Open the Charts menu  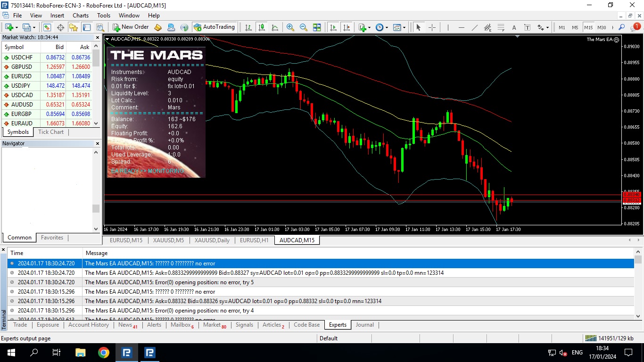pyautogui.click(x=81, y=16)
